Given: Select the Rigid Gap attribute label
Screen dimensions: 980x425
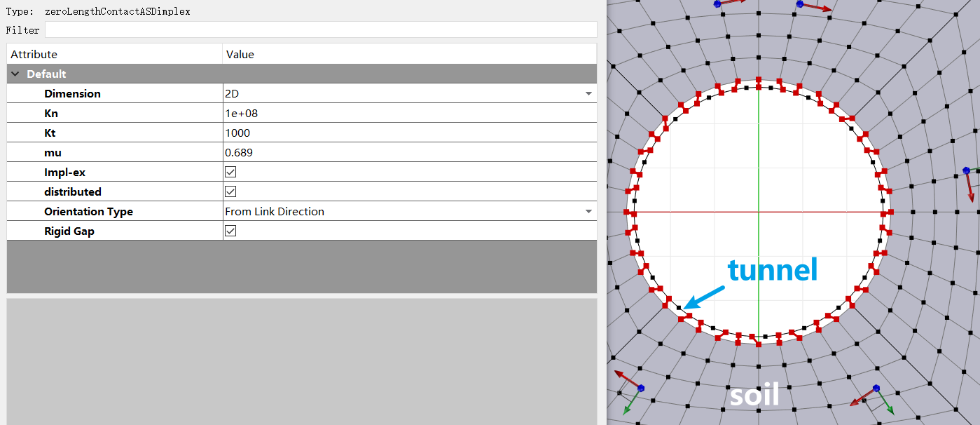Looking at the screenshot, I should click(x=69, y=231).
